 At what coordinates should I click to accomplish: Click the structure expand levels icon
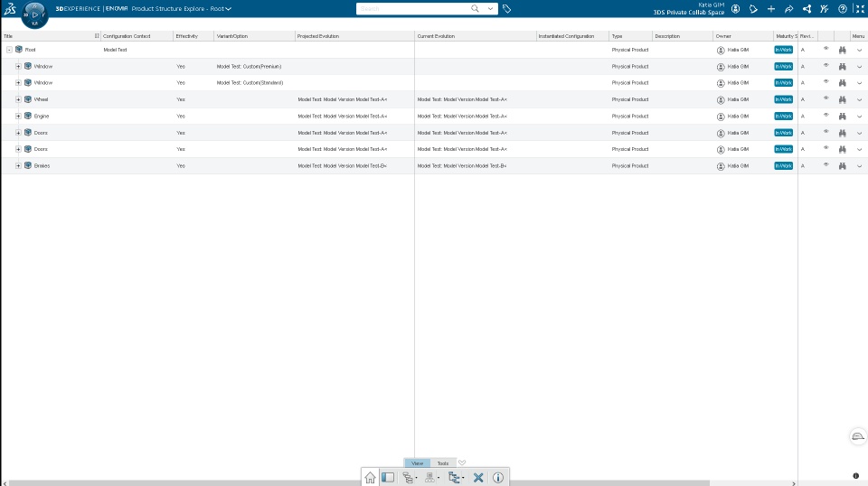tap(409, 478)
